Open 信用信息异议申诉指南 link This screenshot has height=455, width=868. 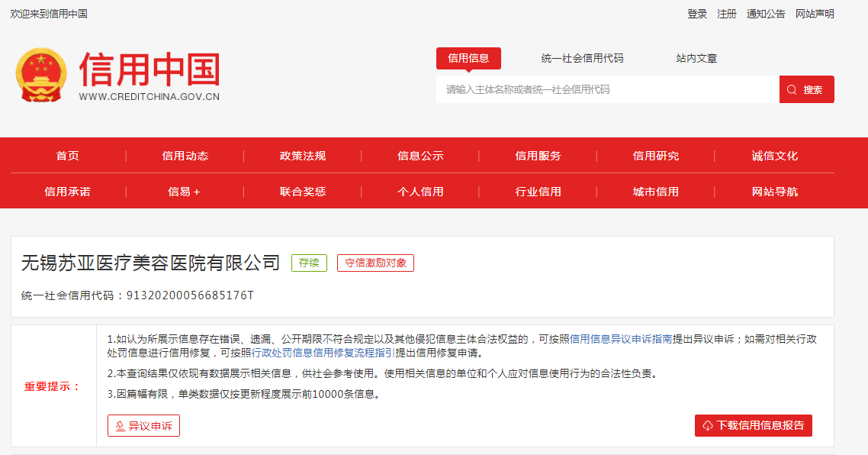[621, 339]
